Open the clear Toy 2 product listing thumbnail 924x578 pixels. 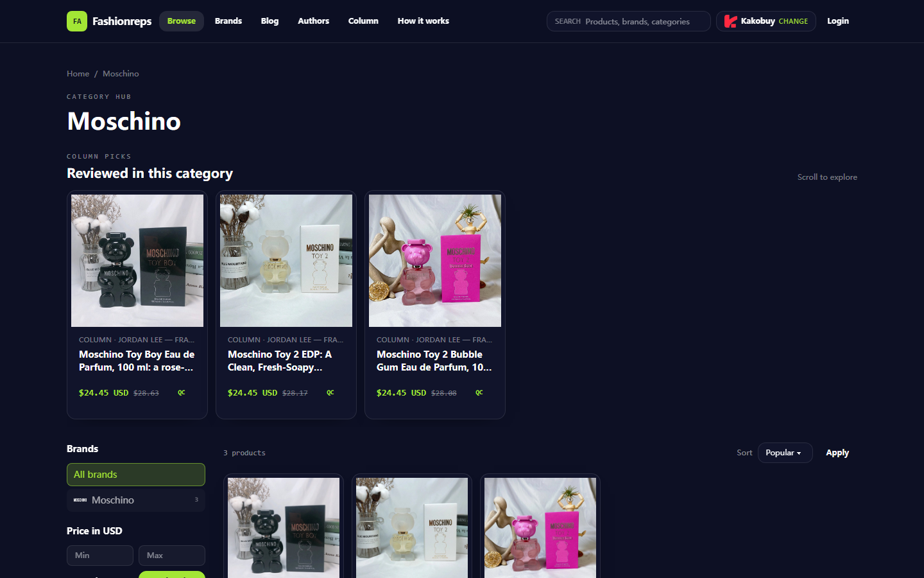[412, 528]
